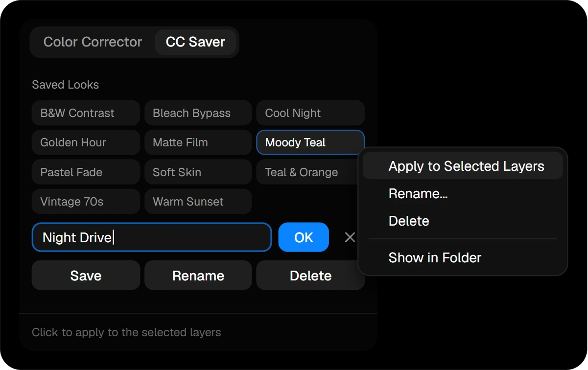
Task: Click the Delete button below the name field
Action: pyautogui.click(x=310, y=276)
